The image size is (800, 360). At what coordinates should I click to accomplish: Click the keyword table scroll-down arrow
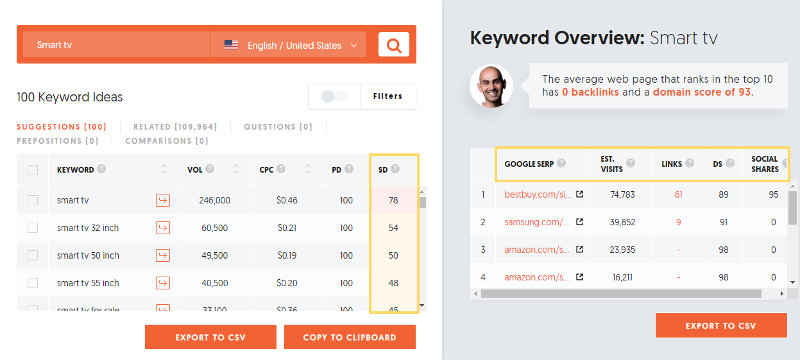pyautogui.click(x=422, y=305)
